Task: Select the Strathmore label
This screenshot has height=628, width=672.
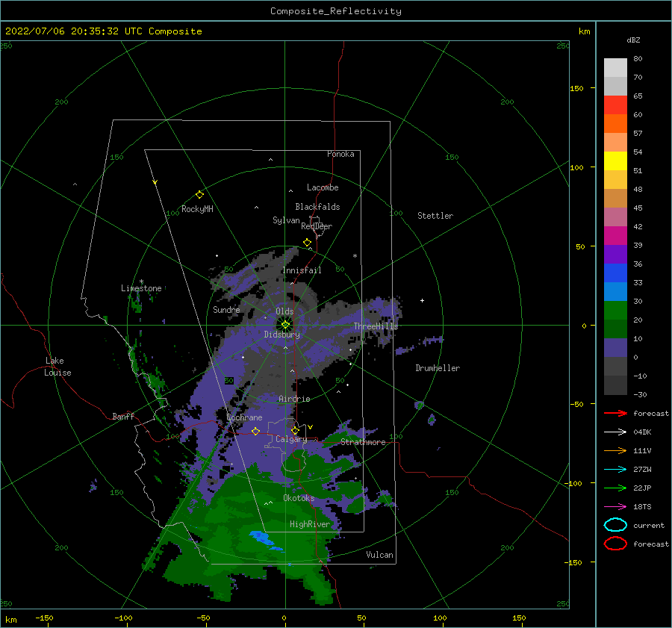Action: click(x=363, y=442)
